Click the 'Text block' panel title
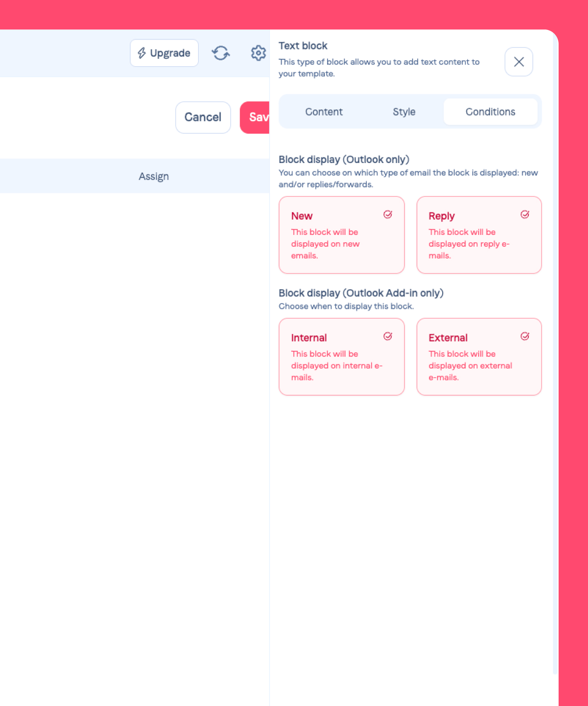This screenshot has width=588, height=706. point(303,46)
